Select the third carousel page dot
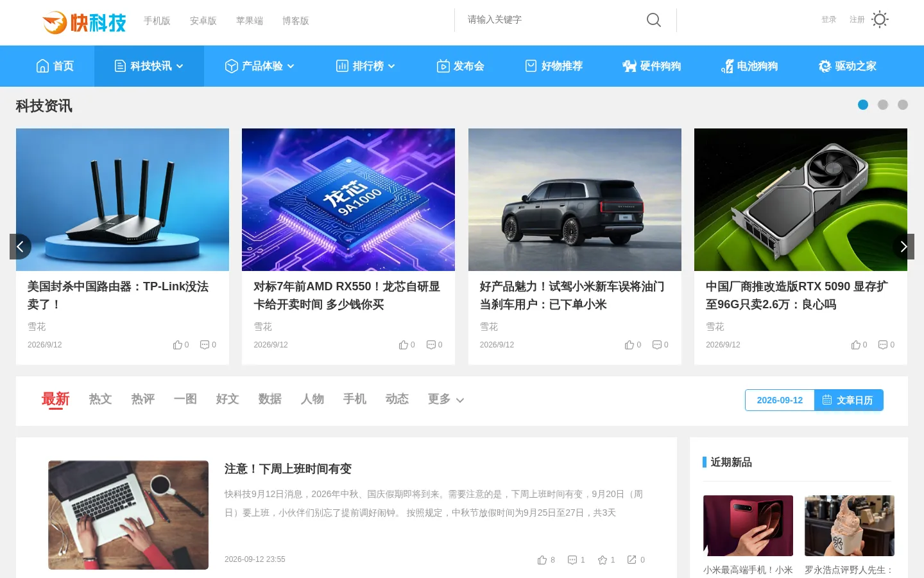Image resolution: width=924 pixels, height=578 pixels. [903, 105]
